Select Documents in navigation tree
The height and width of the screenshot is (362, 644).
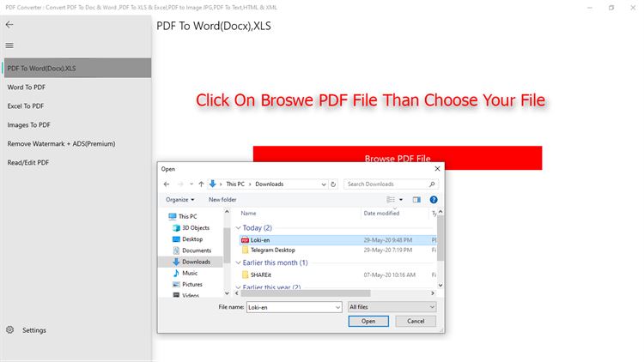[191, 250]
